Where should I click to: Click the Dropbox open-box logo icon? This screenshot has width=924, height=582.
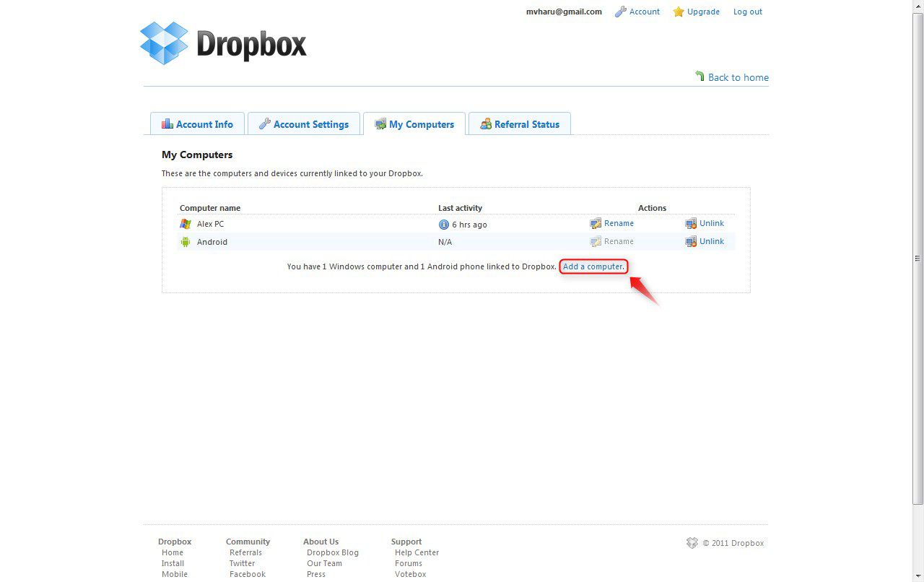click(164, 43)
